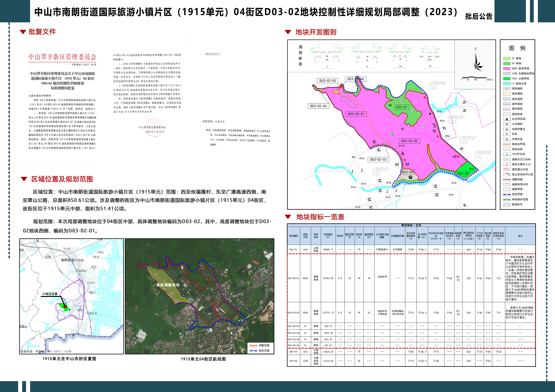Click the 林地保护范围 green line legend symbol
Screen dimensions: 555x392
coord(507,200)
